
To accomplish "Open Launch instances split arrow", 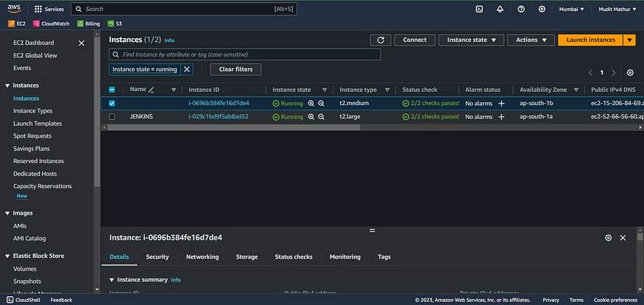I will 629,40.
